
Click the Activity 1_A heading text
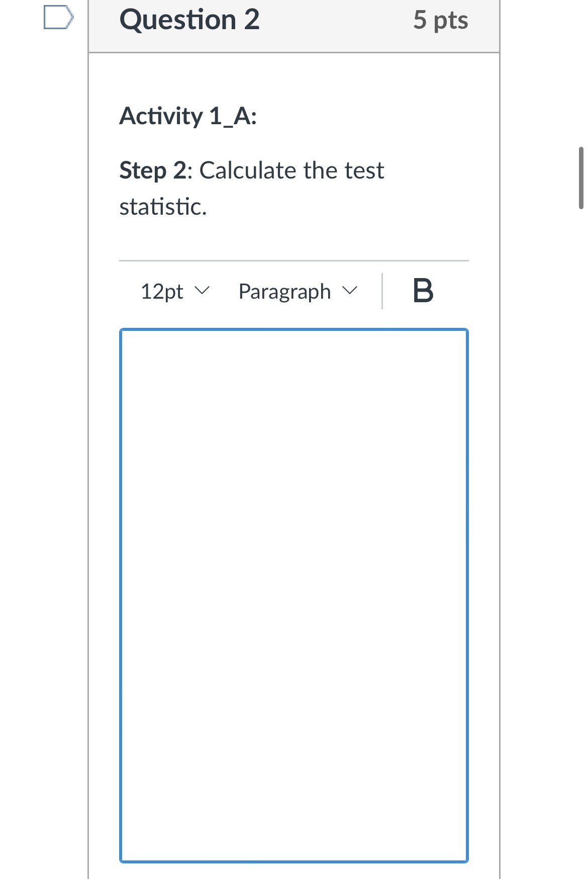(187, 117)
